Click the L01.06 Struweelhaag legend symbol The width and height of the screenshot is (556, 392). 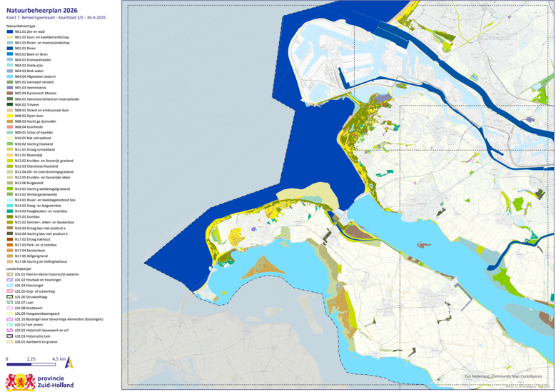[x=9, y=296]
